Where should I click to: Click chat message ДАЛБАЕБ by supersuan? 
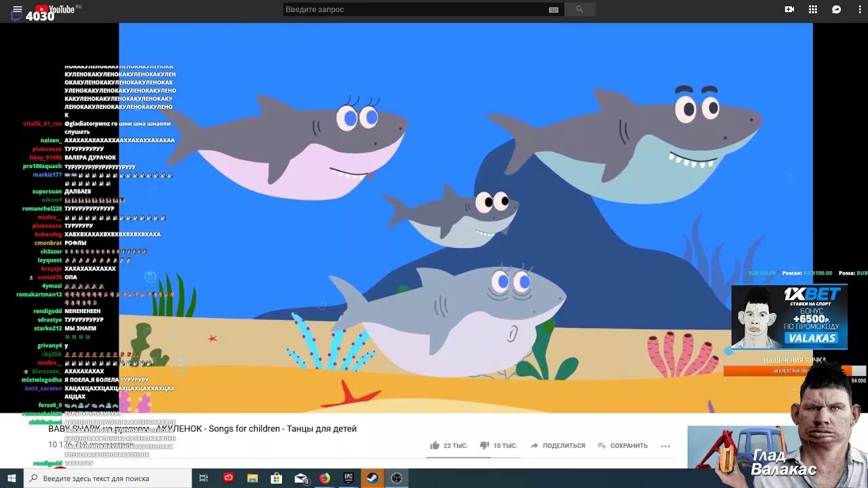(x=77, y=191)
